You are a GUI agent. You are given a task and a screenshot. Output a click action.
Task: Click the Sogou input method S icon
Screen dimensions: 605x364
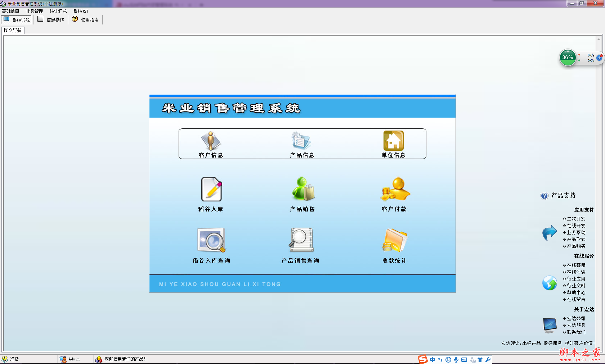coord(422,359)
